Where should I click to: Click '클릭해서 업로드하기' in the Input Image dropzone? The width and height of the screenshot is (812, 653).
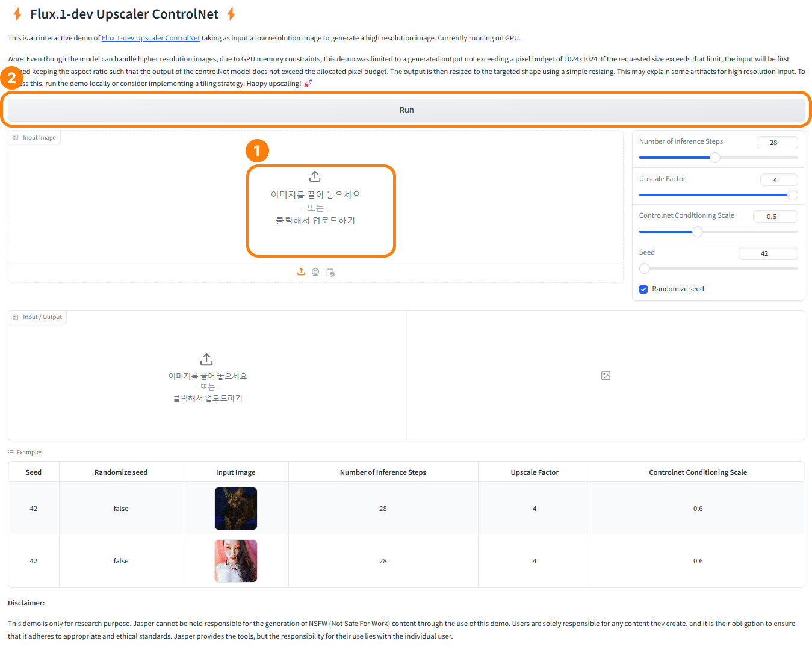[x=315, y=220]
